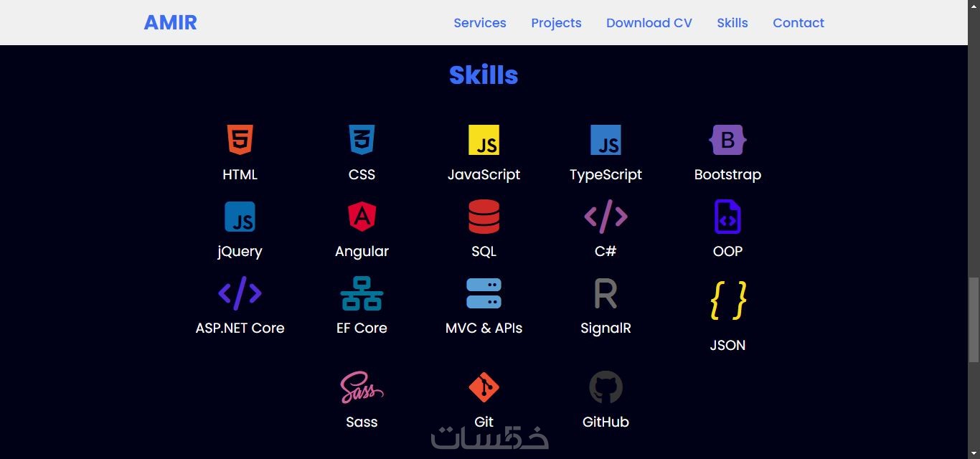Click the EF Core label
This screenshot has width=980, height=459.
pos(362,328)
